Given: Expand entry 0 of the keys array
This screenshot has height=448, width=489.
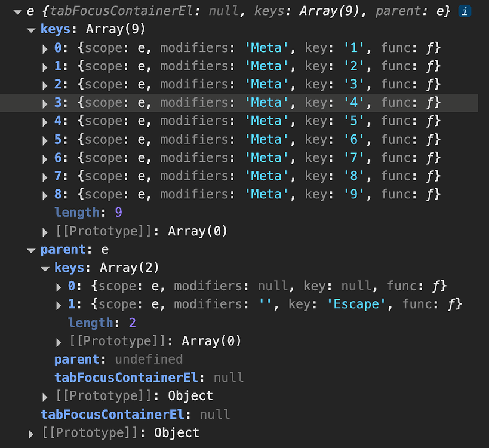Looking at the screenshot, I should (46, 48).
